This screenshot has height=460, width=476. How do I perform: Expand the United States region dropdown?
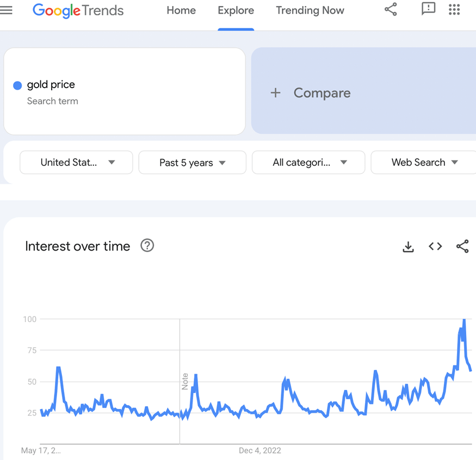(x=76, y=163)
